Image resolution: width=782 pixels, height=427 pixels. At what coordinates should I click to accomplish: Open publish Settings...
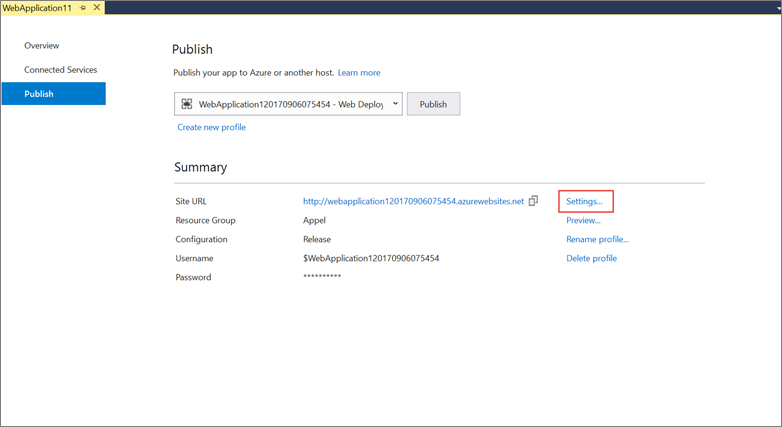pyautogui.click(x=584, y=201)
